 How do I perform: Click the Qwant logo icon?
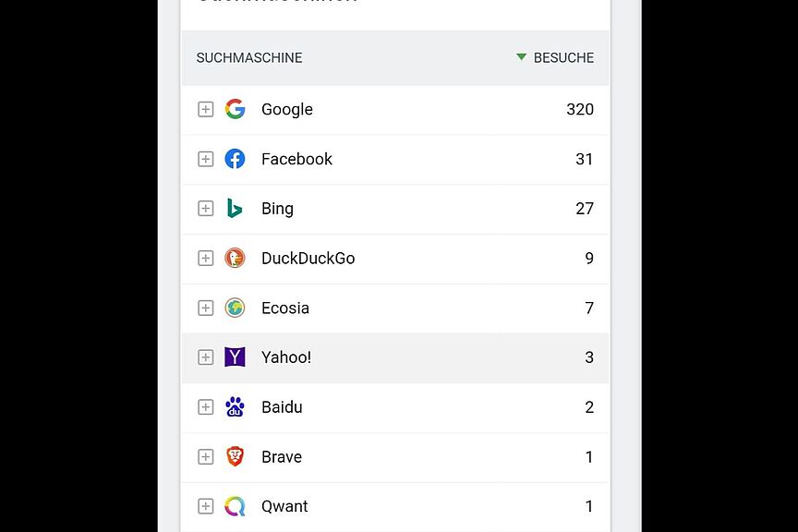pyautogui.click(x=236, y=506)
